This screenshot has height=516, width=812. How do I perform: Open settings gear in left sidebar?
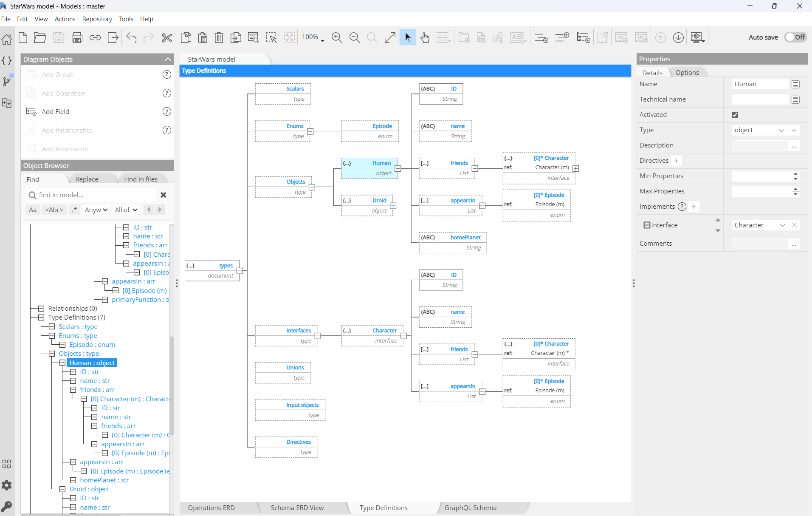coord(6,485)
